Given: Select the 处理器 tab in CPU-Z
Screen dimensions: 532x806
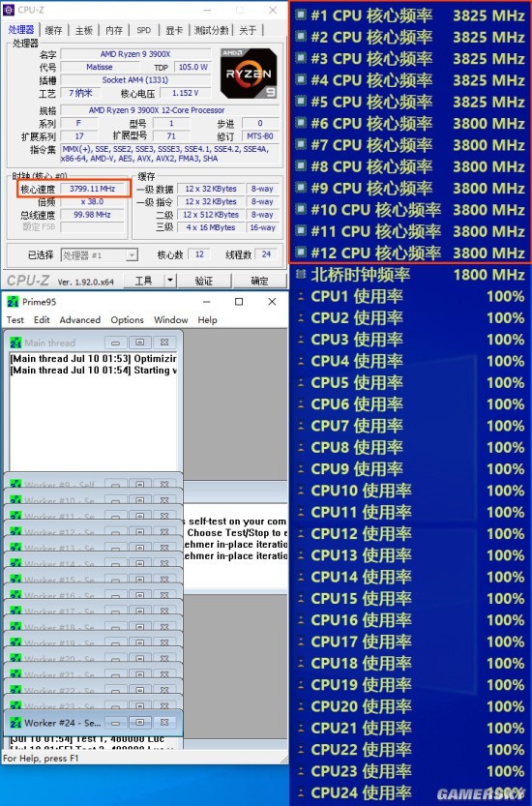Looking at the screenshot, I should click(x=21, y=30).
